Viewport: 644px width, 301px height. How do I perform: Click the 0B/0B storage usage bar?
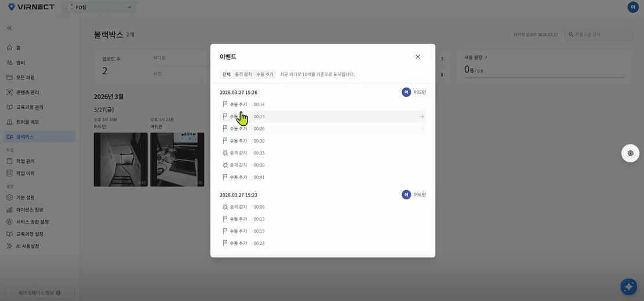[544, 77]
